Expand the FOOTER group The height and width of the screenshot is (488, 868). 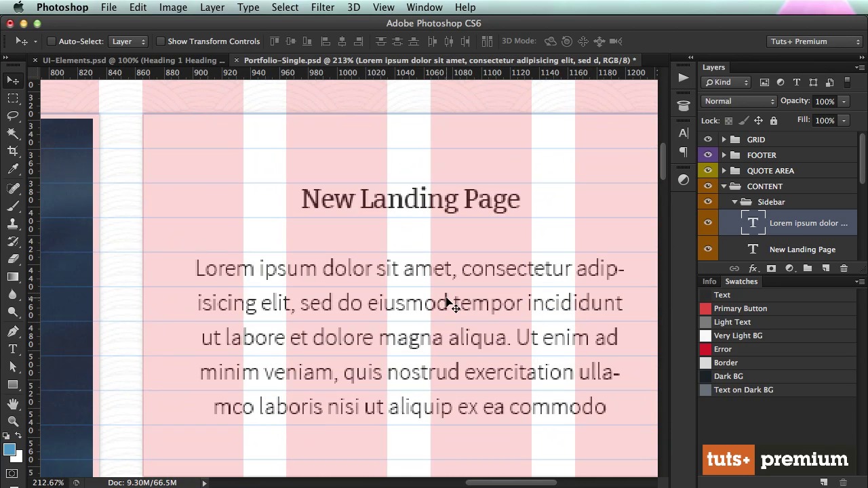point(724,155)
